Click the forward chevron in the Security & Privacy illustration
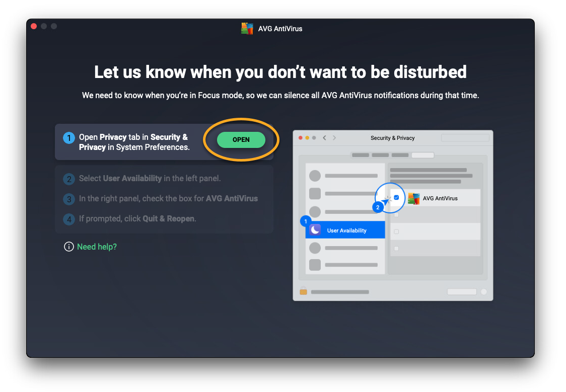566x392 pixels. pos(334,138)
